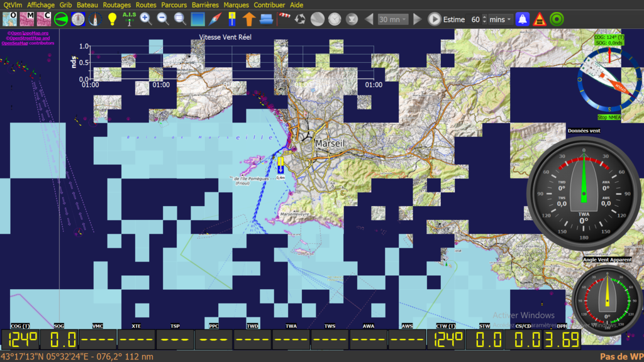Toggle the A.I.S display icon
Viewport: 644px width, 362px height.
[x=129, y=19]
